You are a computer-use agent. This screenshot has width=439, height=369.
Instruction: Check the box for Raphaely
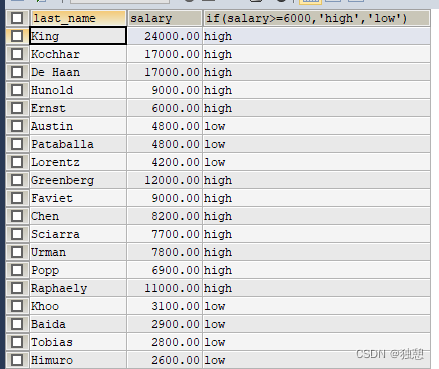tap(17, 288)
